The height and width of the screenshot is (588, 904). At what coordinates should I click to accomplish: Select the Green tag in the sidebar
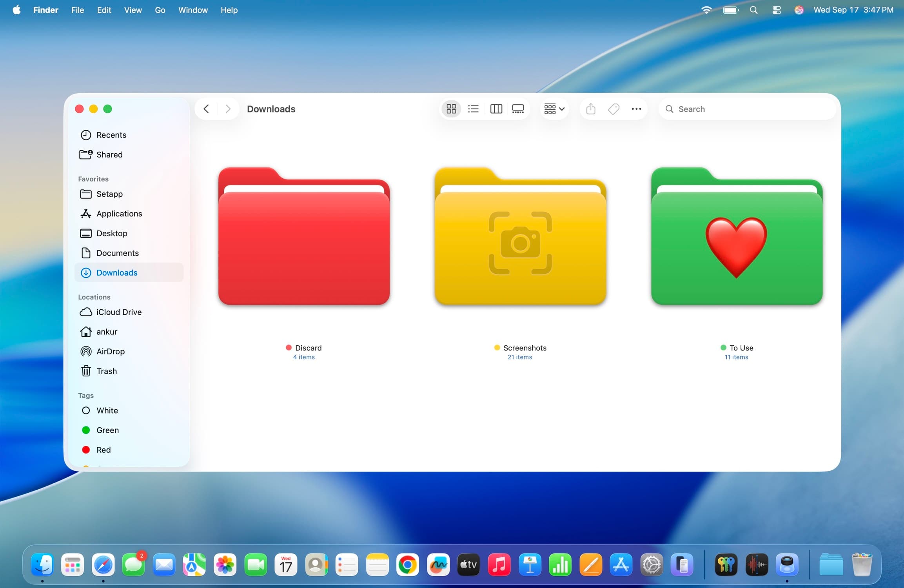click(x=107, y=430)
